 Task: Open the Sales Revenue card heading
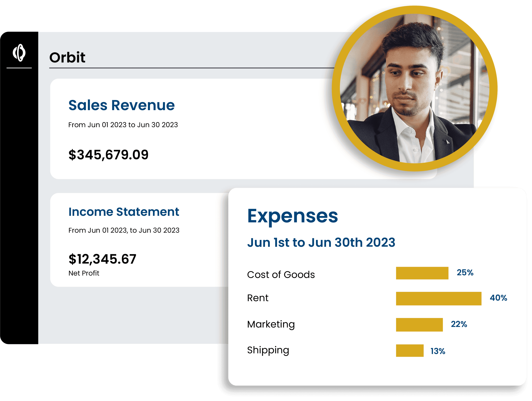click(x=121, y=105)
